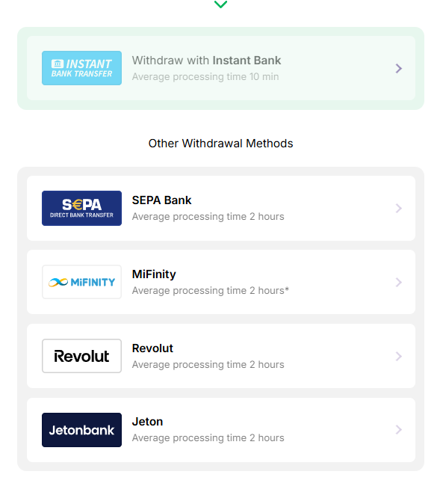Click the Other Withdrawal Methods heading

click(x=220, y=144)
